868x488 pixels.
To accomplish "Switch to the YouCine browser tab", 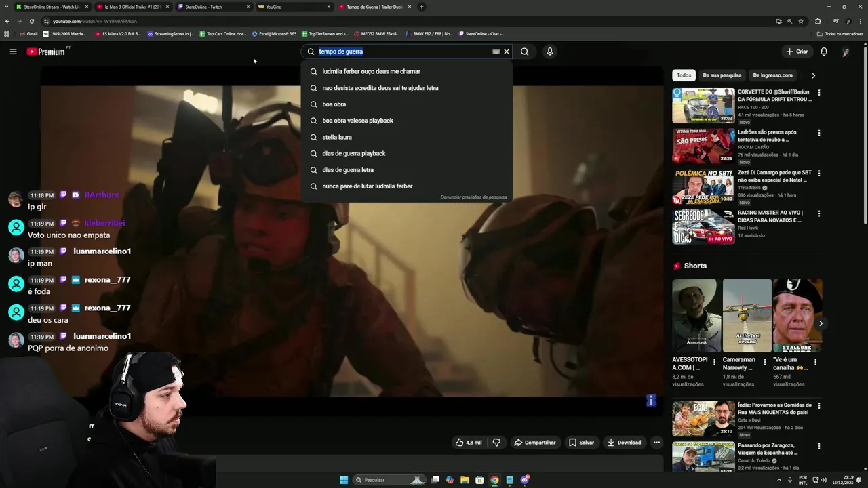I will coord(294,7).
